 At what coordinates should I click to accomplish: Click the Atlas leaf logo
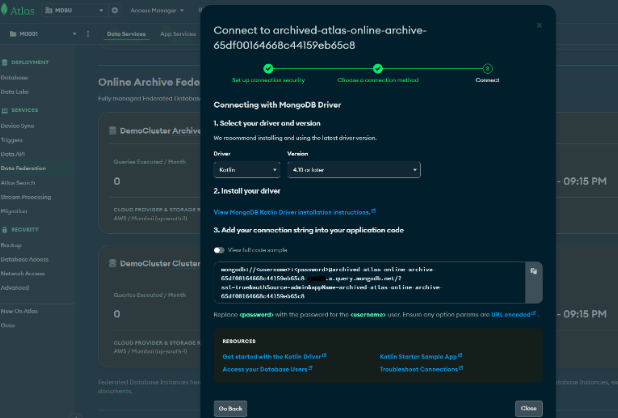coord(4,9)
